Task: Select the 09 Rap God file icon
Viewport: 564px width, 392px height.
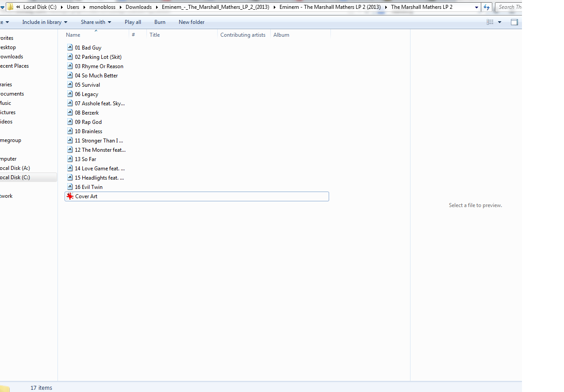Action: pos(70,122)
